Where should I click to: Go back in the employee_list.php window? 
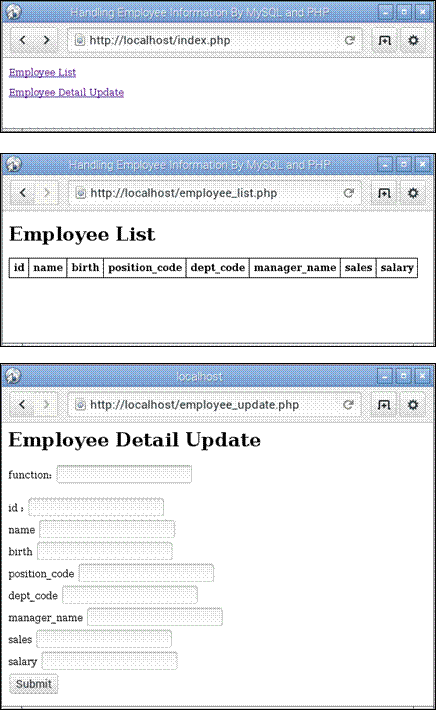point(23,193)
